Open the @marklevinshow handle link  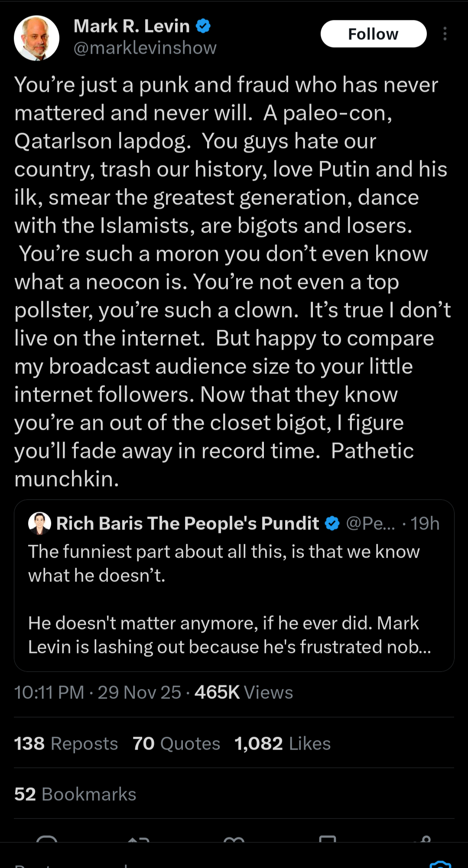click(145, 48)
